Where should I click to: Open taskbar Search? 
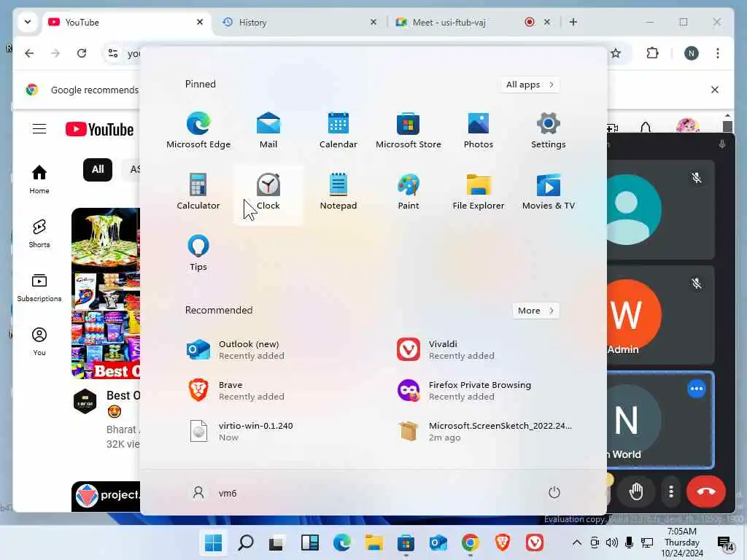point(246,542)
